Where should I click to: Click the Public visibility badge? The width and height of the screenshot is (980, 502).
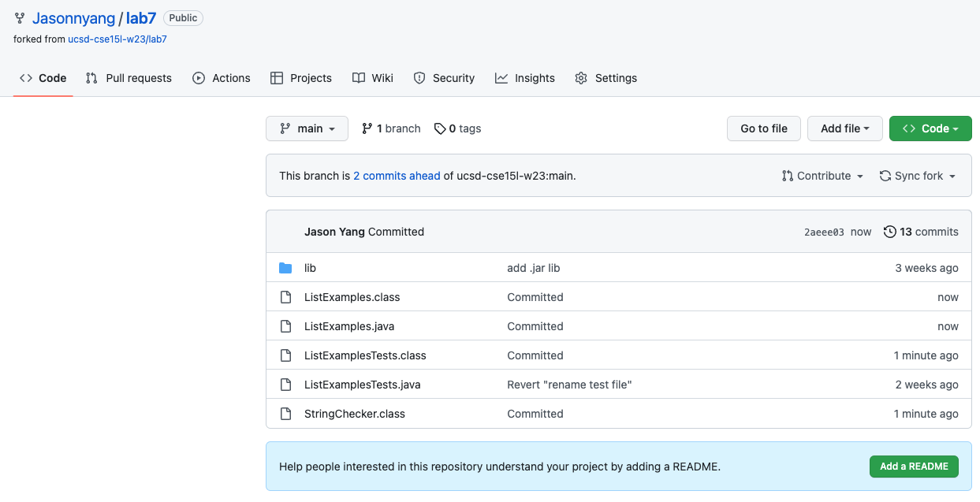(x=183, y=18)
